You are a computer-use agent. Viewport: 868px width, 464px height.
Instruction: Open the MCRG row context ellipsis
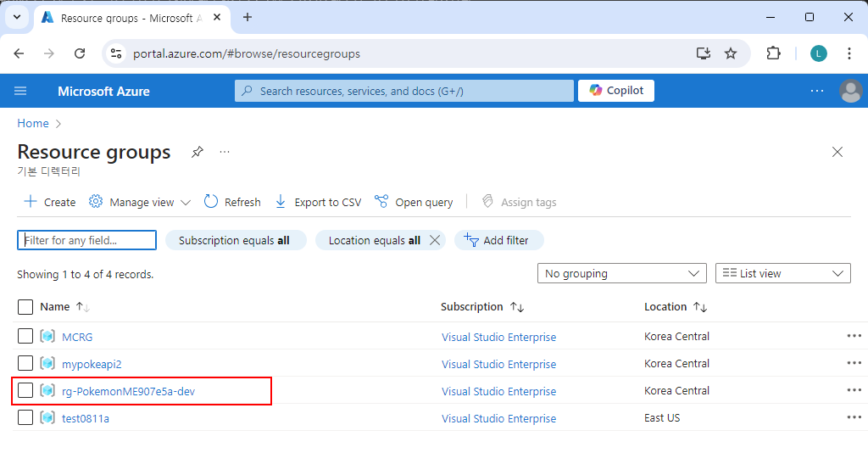(854, 336)
